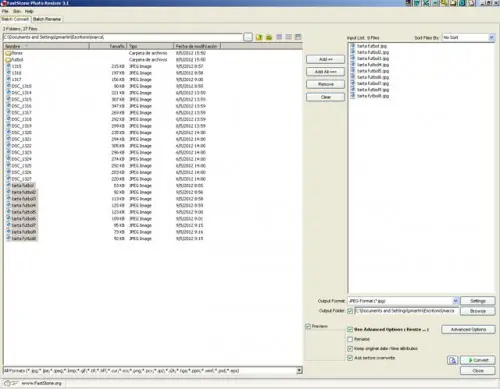Open the File menu
The image size is (500, 389).
click(x=5, y=11)
